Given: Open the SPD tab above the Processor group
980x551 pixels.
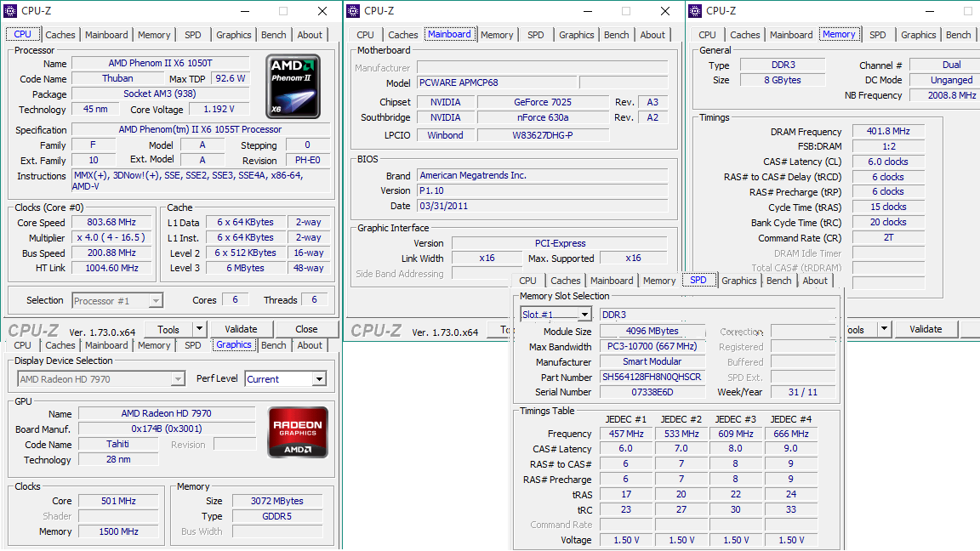Looking at the screenshot, I should click(x=193, y=34).
